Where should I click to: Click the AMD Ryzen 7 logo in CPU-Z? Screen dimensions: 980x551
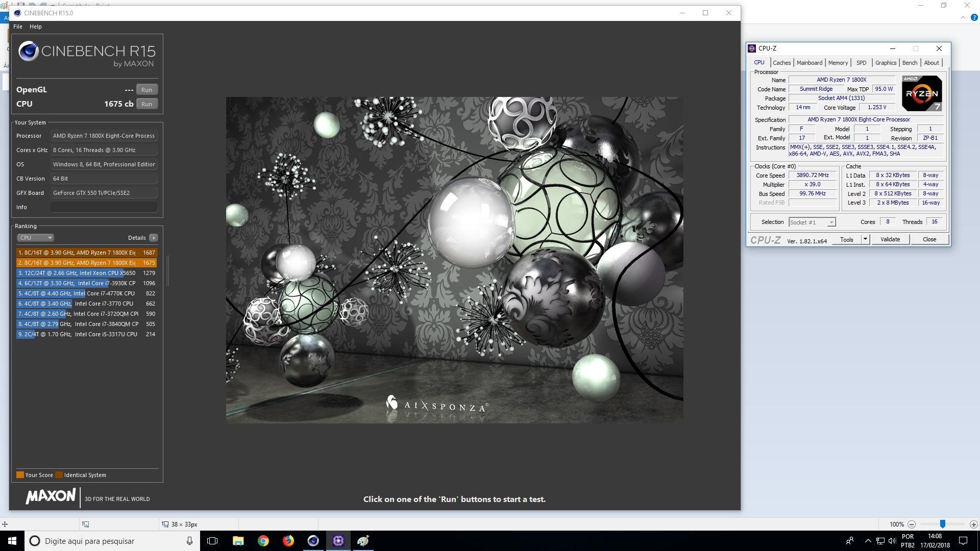[x=922, y=93]
